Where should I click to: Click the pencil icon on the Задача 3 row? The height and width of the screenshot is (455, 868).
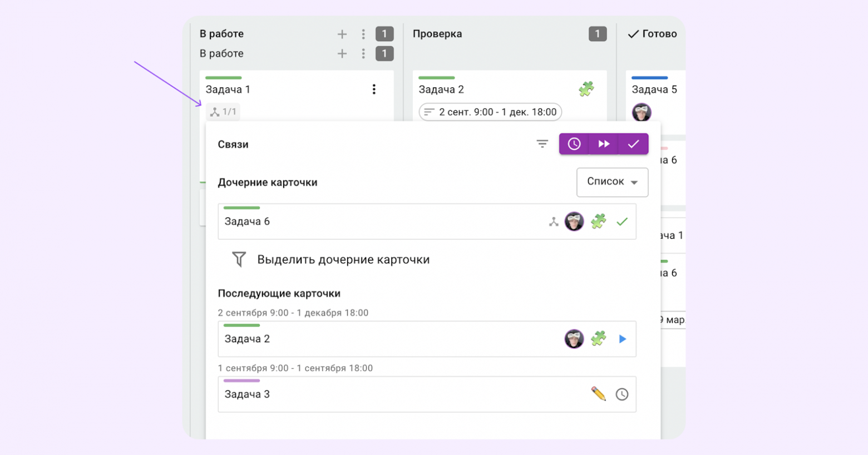[x=597, y=394]
